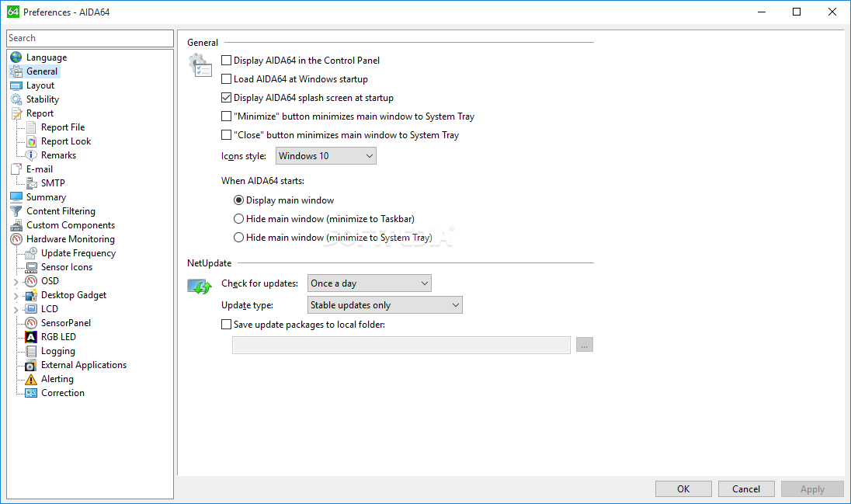
Task: Open the SensorPanel settings page
Action: pyautogui.click(x=66, y=322)
